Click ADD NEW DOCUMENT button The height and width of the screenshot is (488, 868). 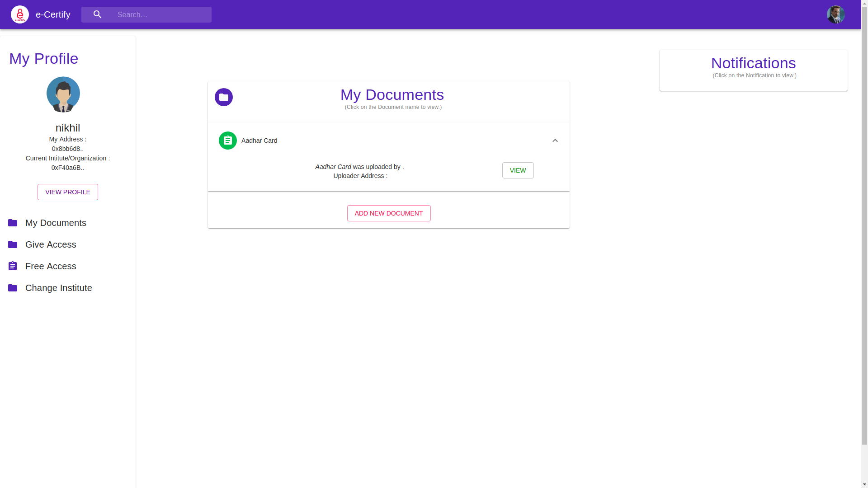pos(389,213)
